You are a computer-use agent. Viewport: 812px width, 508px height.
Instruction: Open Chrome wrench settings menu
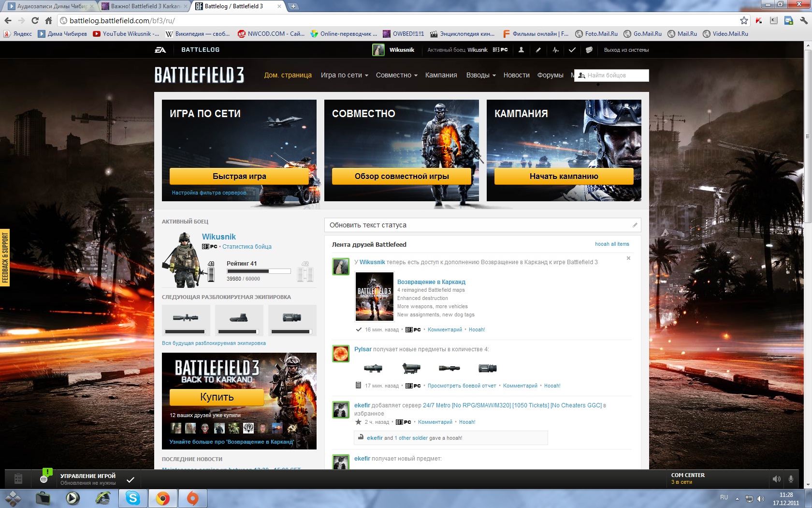pyautogui.click(x=804, y=20)
